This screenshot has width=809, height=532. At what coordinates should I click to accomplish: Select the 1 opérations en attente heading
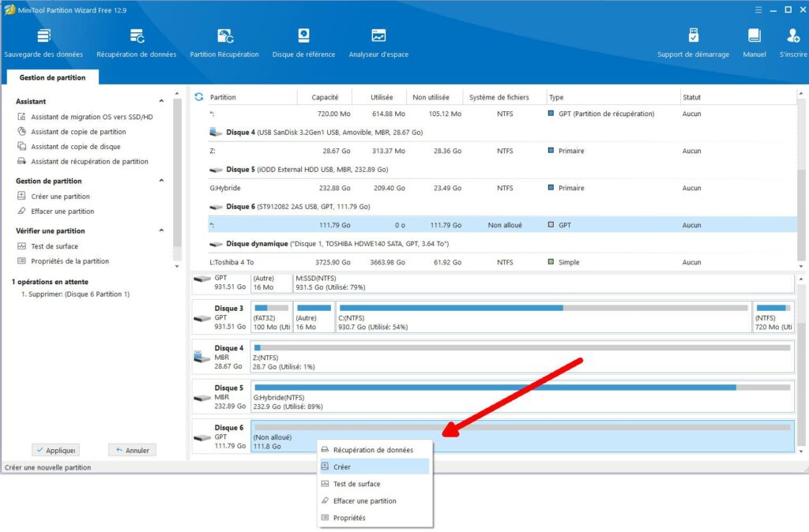coord(50,282)
